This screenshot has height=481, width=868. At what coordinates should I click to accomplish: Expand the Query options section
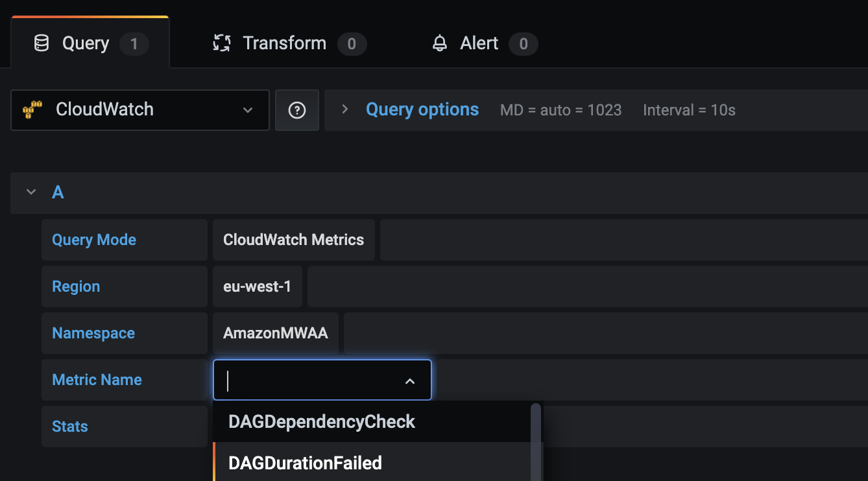pyautogui.click(x=345, y=110)
